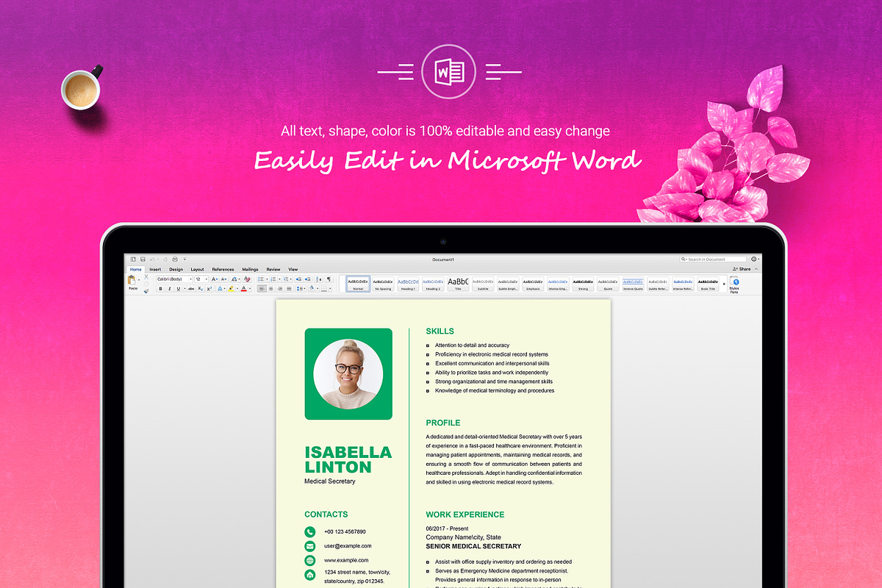
Task: Click the green email envelope icon
Action: coord(310,546)
